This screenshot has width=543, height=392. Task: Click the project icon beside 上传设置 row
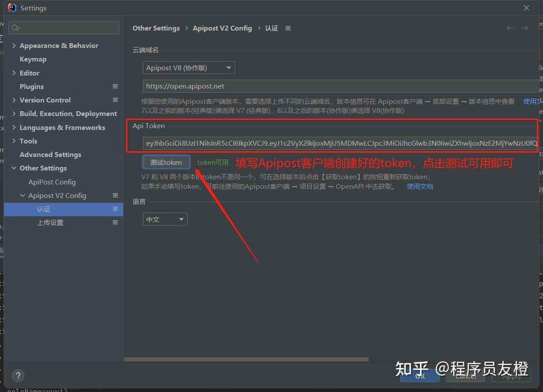115,222
